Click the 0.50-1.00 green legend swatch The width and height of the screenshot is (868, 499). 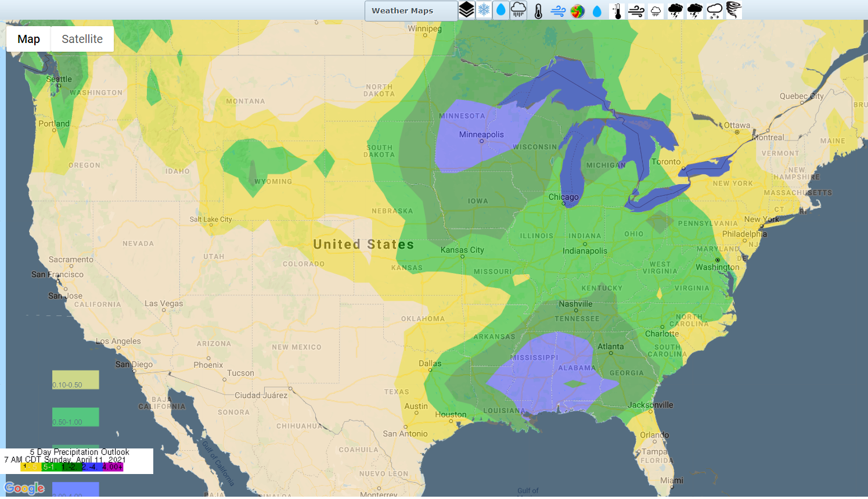(x=75, y=417)
